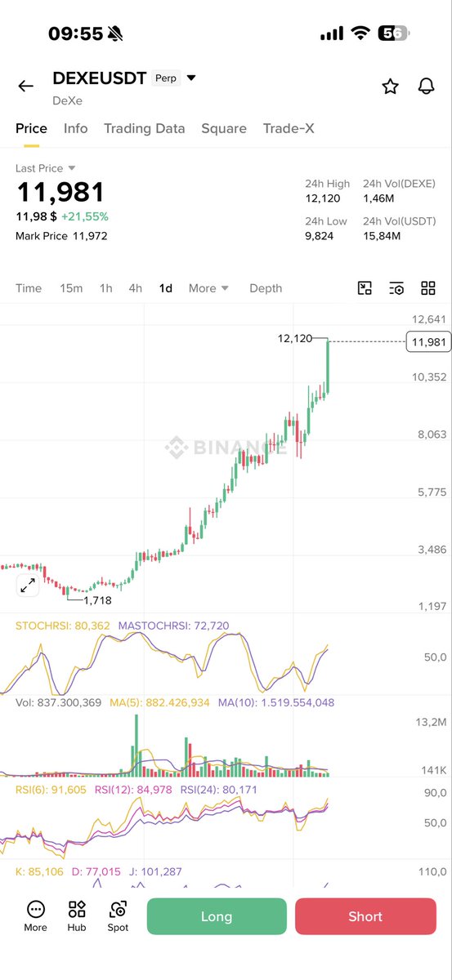Image resolution: width=452 pixels, height=980 pixels.
Task: Tap the red Short button
Action: pyautogui.click(x=365, y=916)
